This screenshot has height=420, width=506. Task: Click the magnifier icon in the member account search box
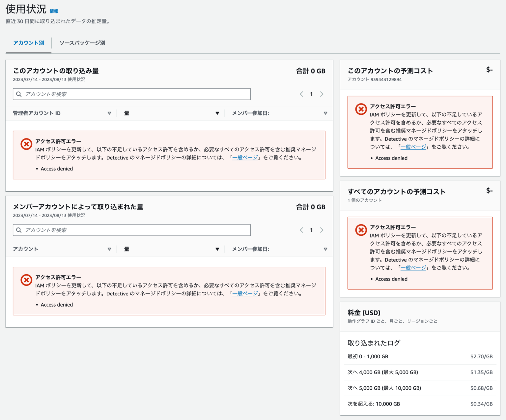[x=19, y=230]
